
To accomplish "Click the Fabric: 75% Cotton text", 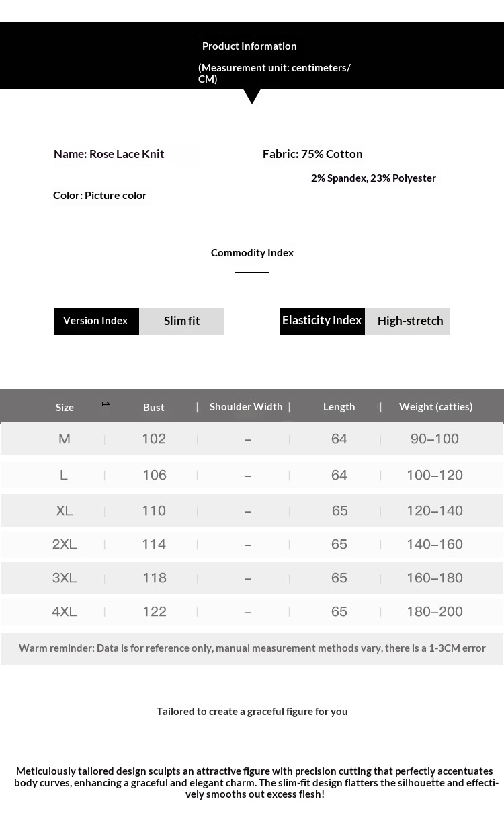I will pos(312,154).
